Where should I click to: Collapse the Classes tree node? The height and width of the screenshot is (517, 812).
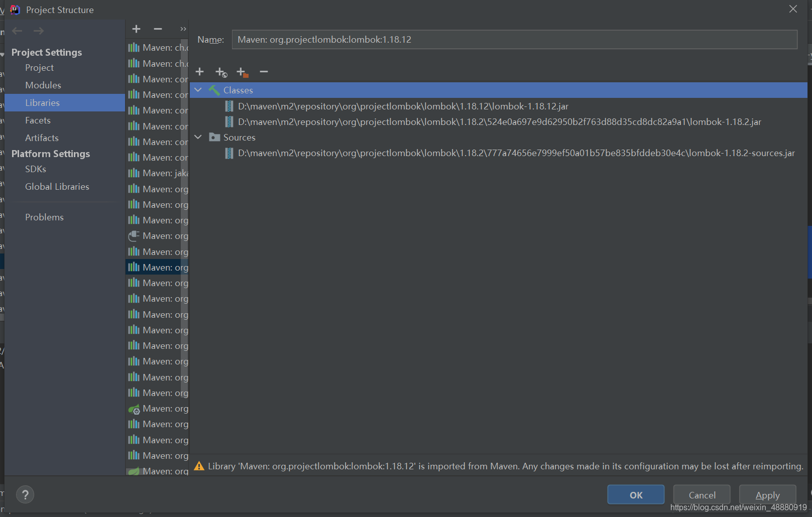[x=198, y=90]
